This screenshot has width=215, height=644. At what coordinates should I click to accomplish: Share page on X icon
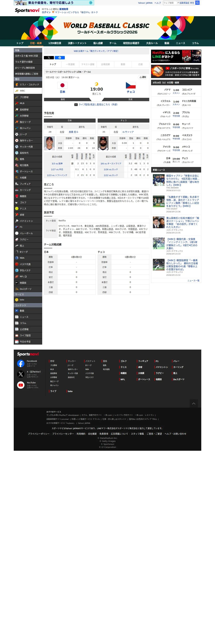[49, 58]
